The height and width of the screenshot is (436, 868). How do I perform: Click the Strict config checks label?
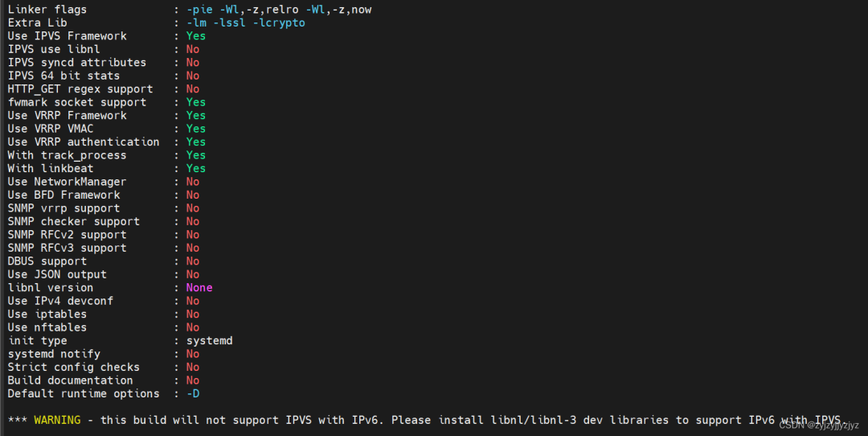pos(74,367)
